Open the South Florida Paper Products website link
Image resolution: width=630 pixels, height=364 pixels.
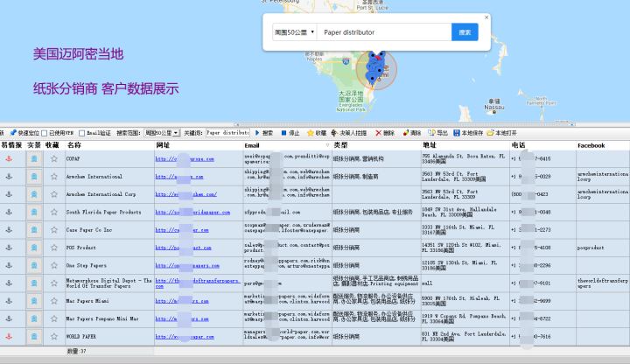coord(192,212)
